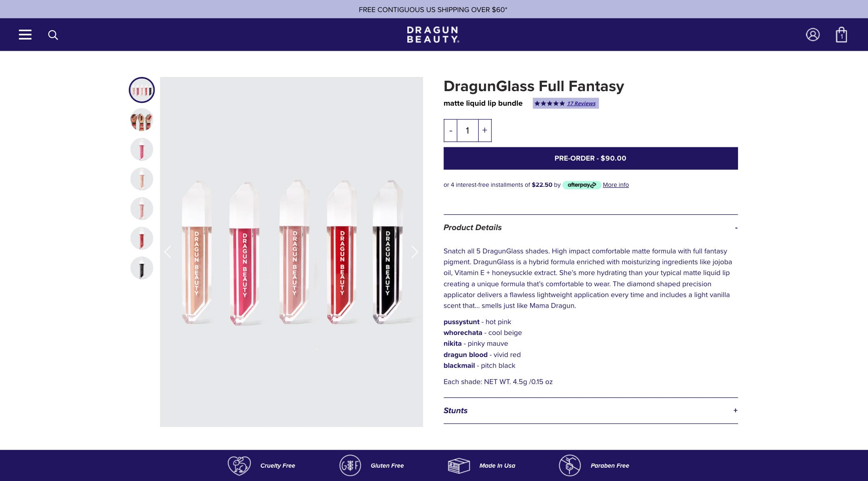Select the hand swatches thumbnail
Screen dimensions: 868x481
pyautogui.click(x=142, y=120)
